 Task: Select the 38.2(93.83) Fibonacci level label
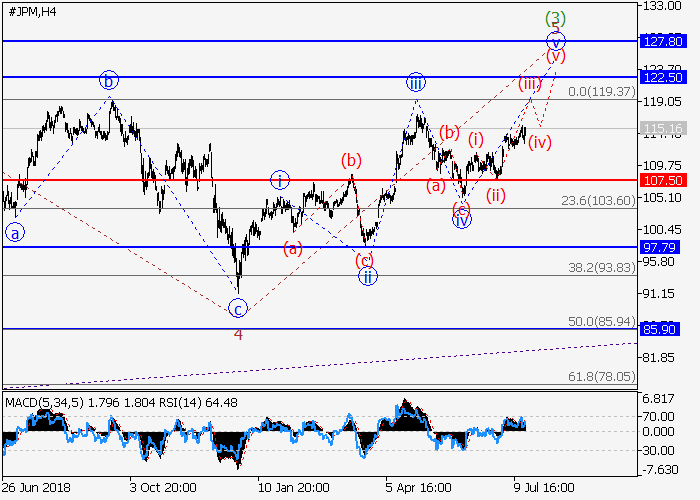click(601, 267)
